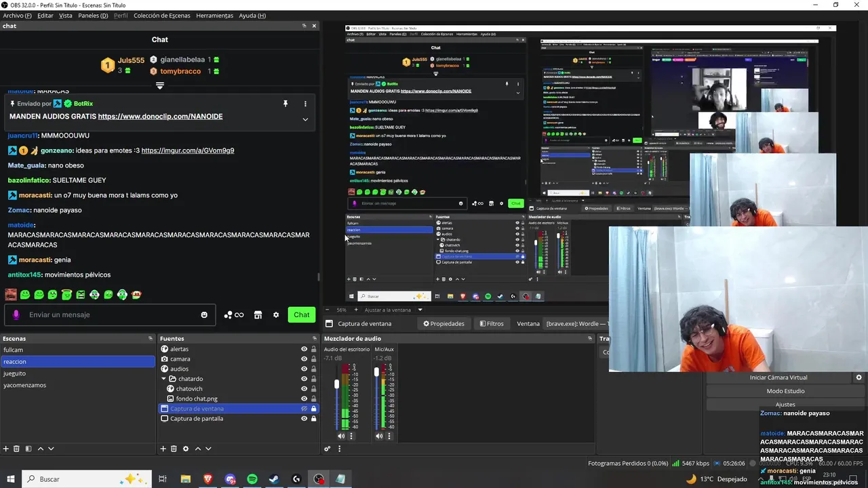
Task: Open the donoclip.com/NANOIDE link
Action: point(160,117)
